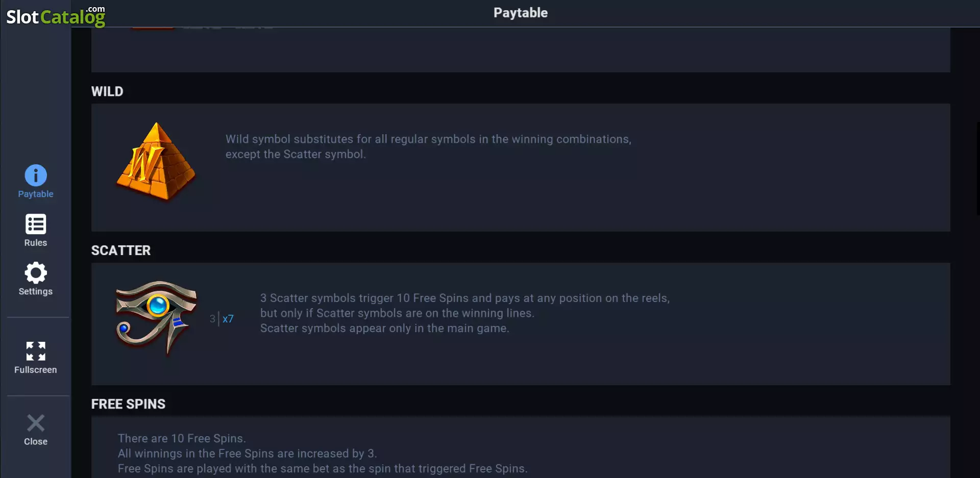The width and height of the screenshot is (980, 478).
Task: Click the Fullscreen text label
Action: pos(36,370)
